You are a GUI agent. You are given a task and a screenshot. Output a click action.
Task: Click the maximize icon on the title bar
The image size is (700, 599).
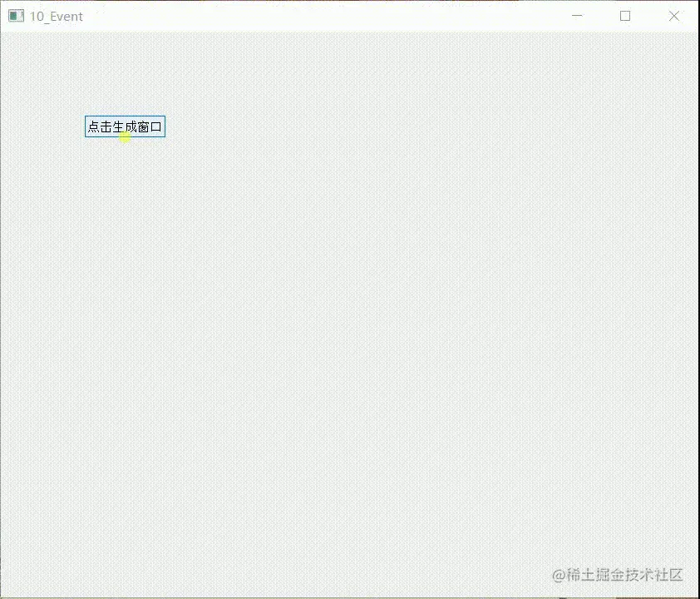625,16
